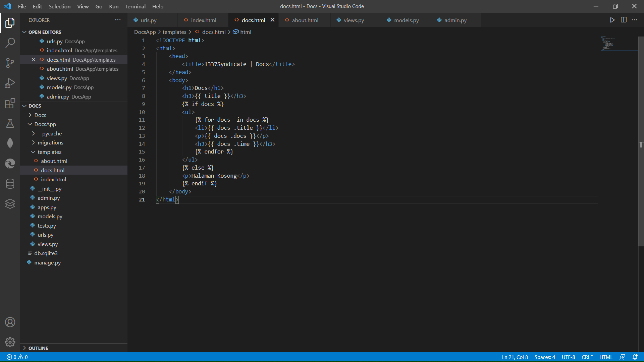Collapse the templates folder
The image size is (644, 362).
pyautogui.click(x=49, y=152)
